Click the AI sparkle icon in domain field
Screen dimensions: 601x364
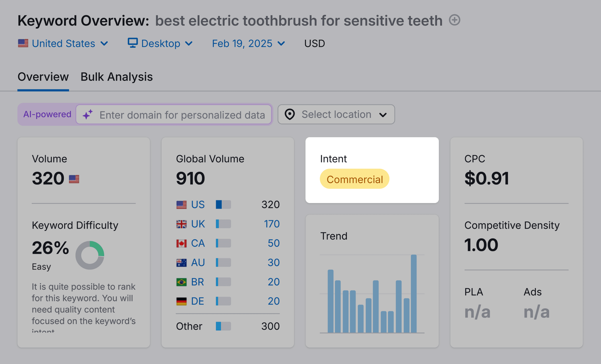click(88, 115)
